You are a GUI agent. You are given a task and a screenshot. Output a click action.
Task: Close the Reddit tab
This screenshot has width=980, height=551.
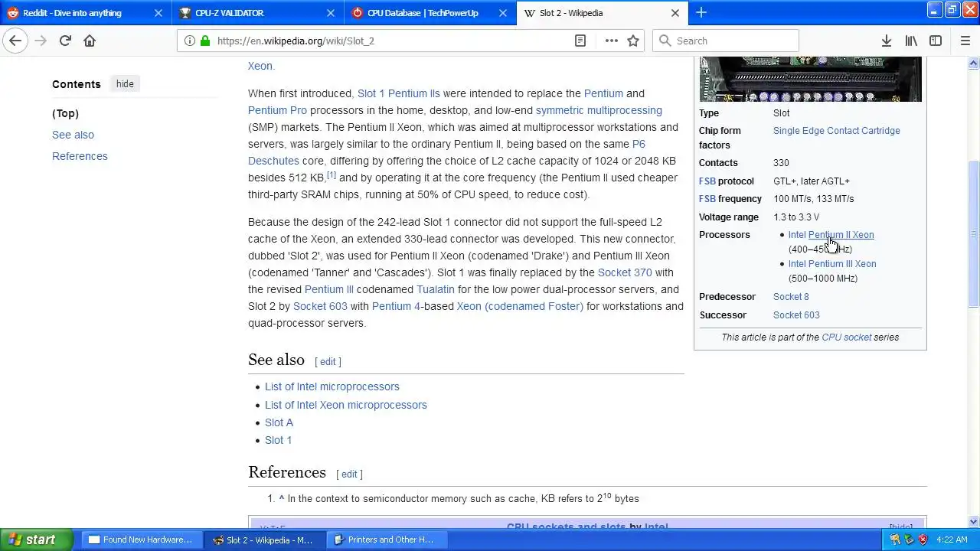[158, 13]
